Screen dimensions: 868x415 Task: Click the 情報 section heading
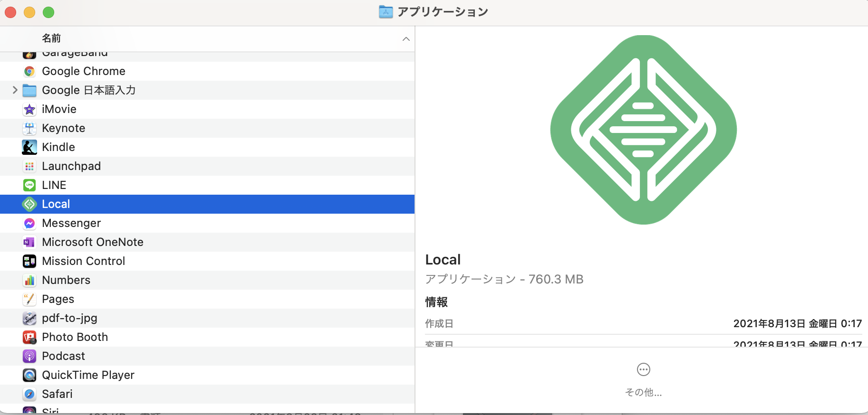(x=436, y=302)
